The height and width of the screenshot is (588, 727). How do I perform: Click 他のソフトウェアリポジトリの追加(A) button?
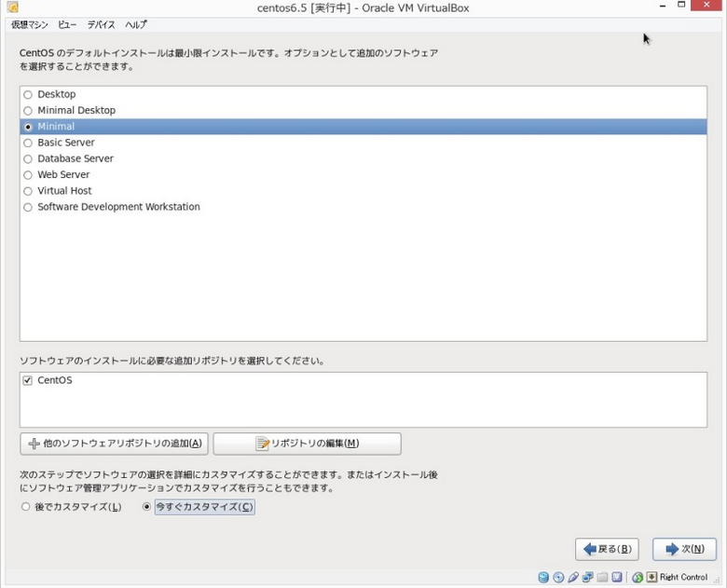[114, 444]
